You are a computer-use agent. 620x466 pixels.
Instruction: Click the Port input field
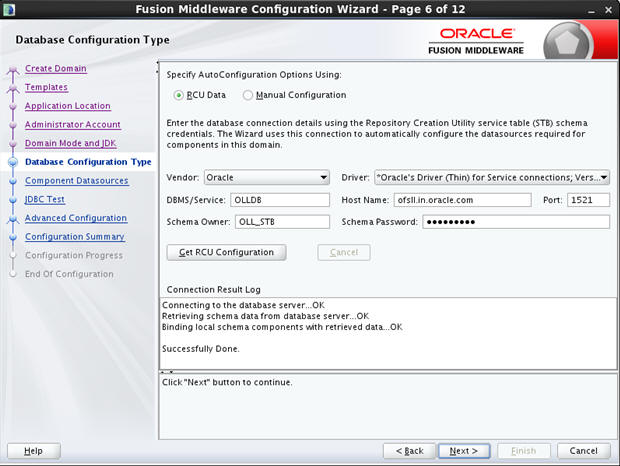[x=588, y=200]
